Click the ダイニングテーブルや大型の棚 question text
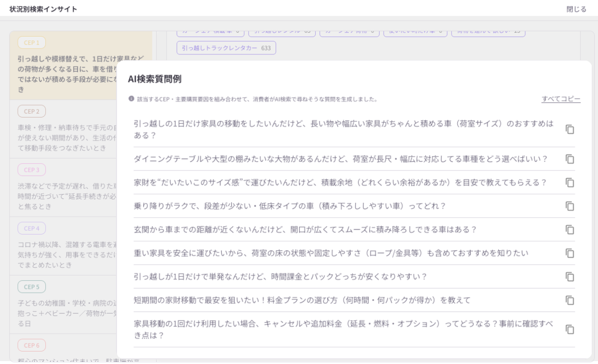 [341, 159]
